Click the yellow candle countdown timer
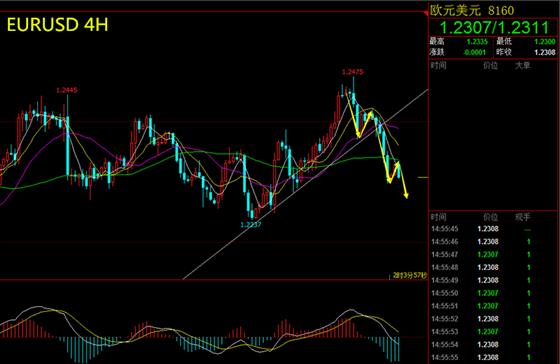The width and height of the screenshot is (560, 364). click(x=410, y=275)
